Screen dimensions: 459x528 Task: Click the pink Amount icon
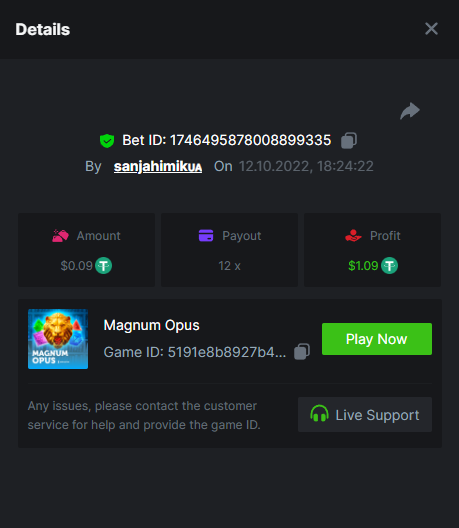tap(60, 236)
